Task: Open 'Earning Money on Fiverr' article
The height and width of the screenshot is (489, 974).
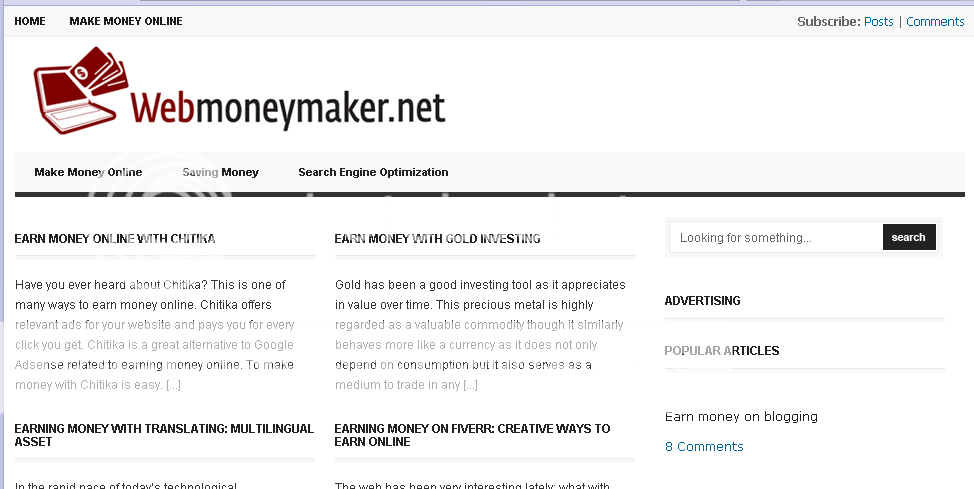Action: [472, 435]
